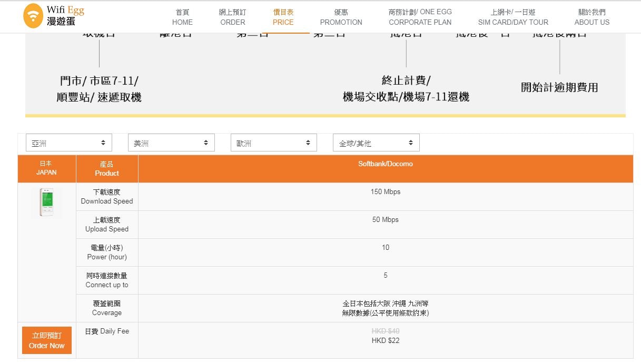Click the Japan pocket wifi device thumbnail
This screenshot has height=364, width=641.
(x=46, y=203)
